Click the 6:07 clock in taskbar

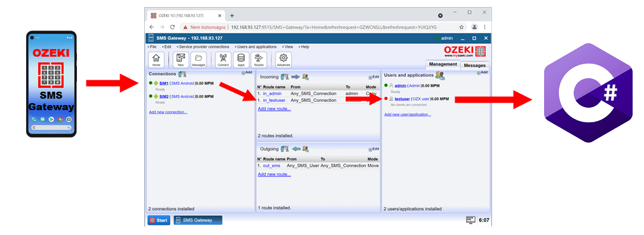(x=484, y=220)
